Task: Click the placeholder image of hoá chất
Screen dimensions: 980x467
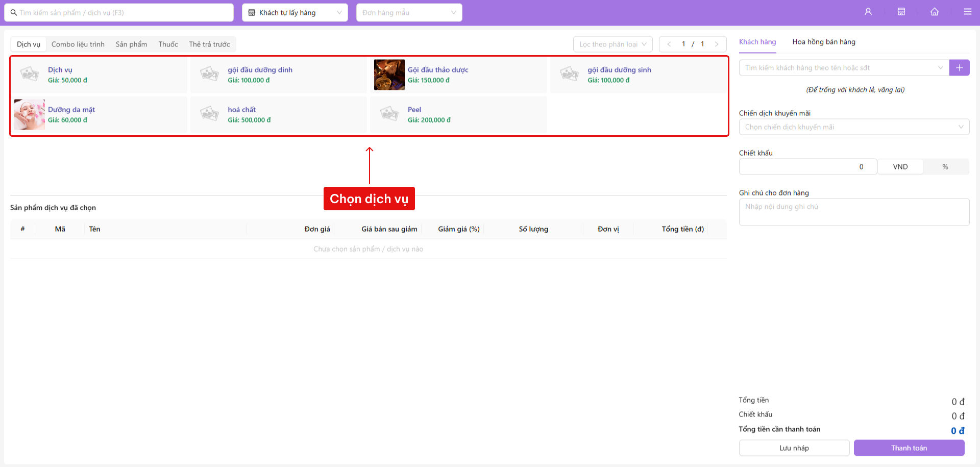Action: tap(209, 114)
